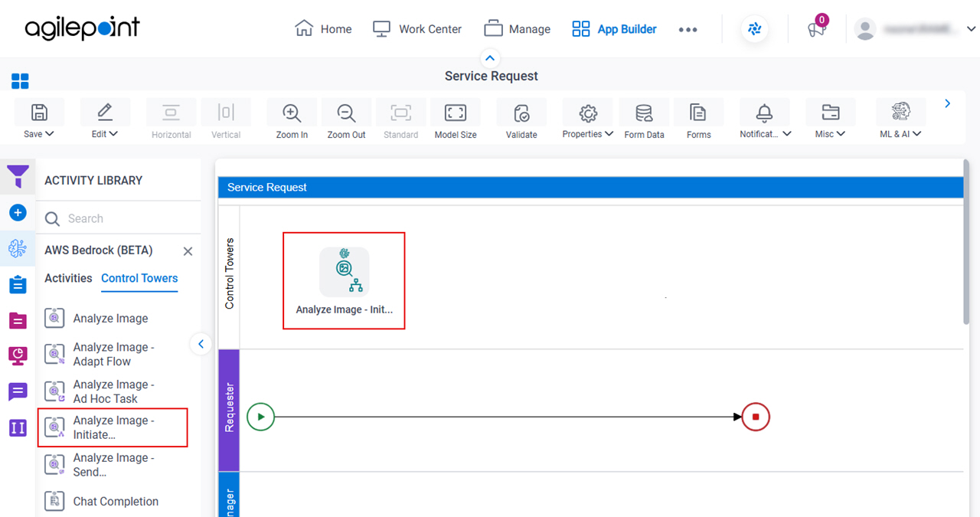Go to the Home menu

point(323,29)
